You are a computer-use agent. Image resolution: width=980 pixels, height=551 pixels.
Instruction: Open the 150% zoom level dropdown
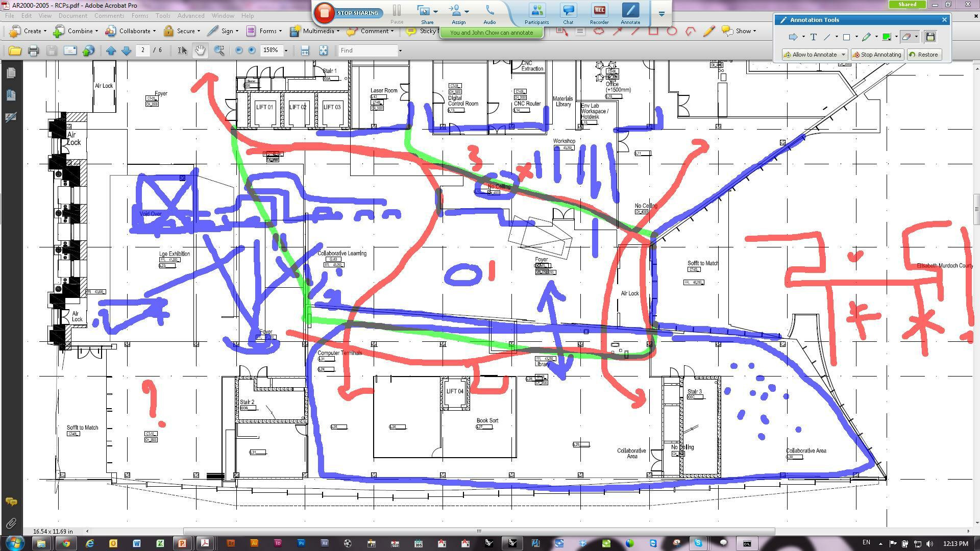click(x=286, y=51)
